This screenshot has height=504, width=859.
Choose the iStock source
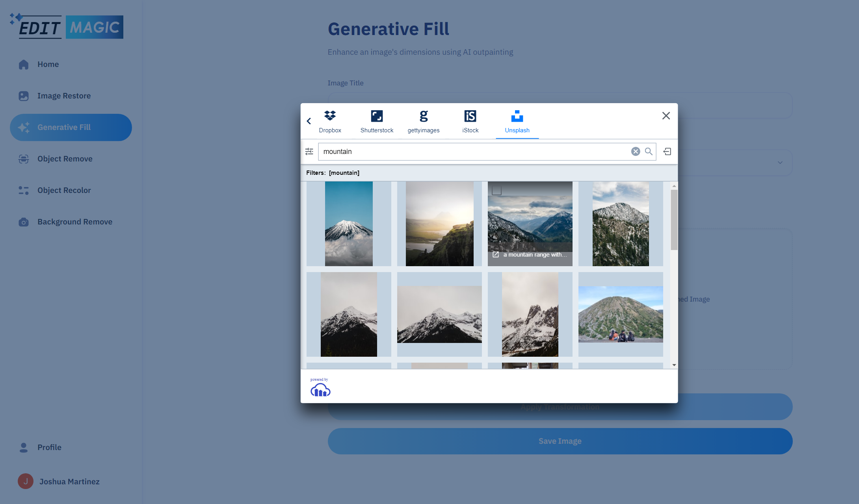(470, 121)
